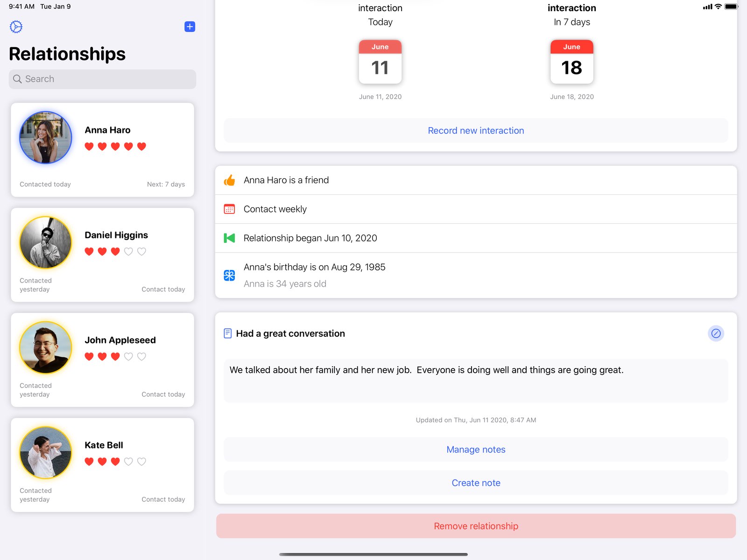Click the June 18 calendar icon
747x560 pixels.
(571, 62)
